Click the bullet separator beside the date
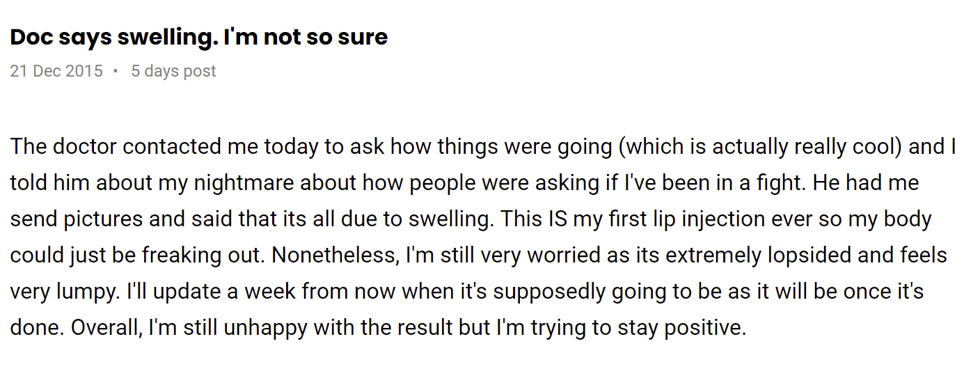 pyautogui.click(x=116, y=71)
